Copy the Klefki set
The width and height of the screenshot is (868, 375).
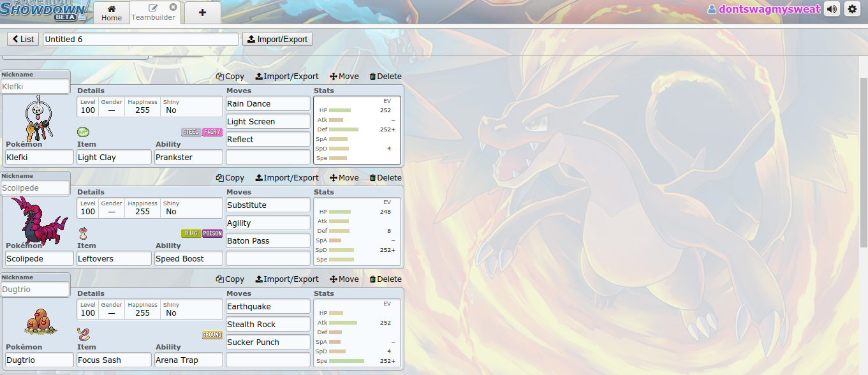(x=230, y=76)
